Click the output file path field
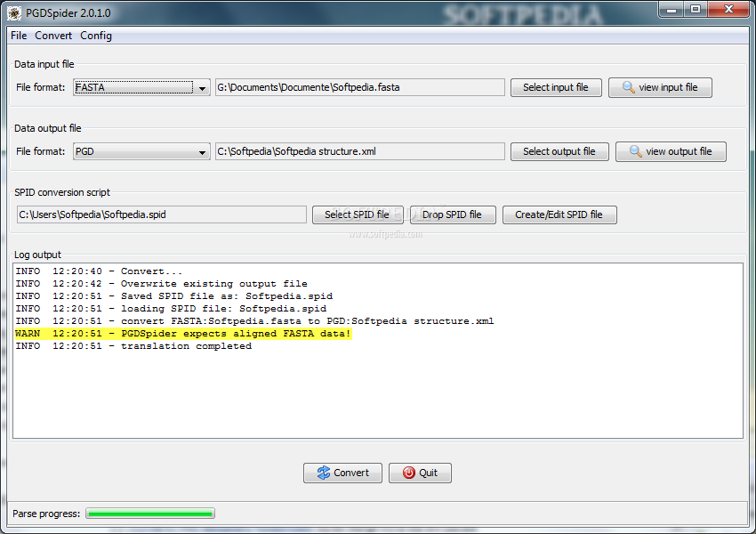Image resolution: width=756 pixels, height=534 pixels. [359, 151]
